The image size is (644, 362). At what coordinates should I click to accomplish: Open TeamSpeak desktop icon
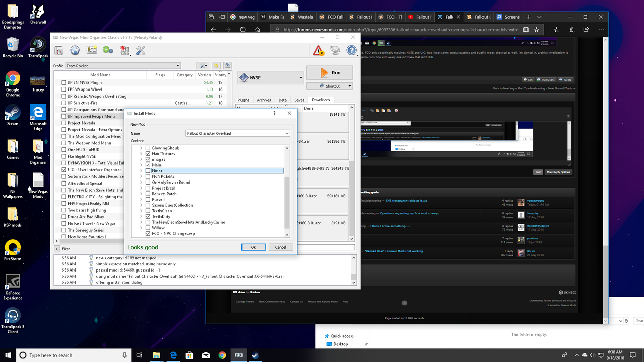click(x=38, y=47)
